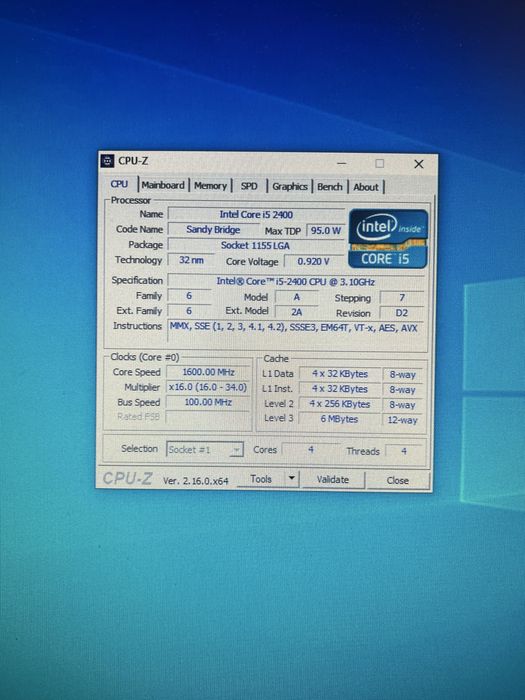This screenshot has width=525, height=700.
Task: Click the Cores count field
Action: point(311,450)
